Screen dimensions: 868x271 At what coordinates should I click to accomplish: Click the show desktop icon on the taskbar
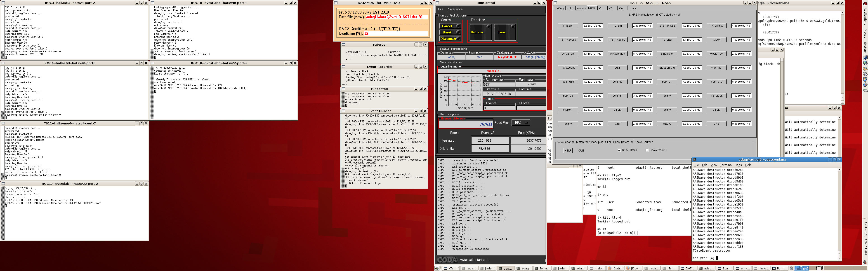coord(437,268)
